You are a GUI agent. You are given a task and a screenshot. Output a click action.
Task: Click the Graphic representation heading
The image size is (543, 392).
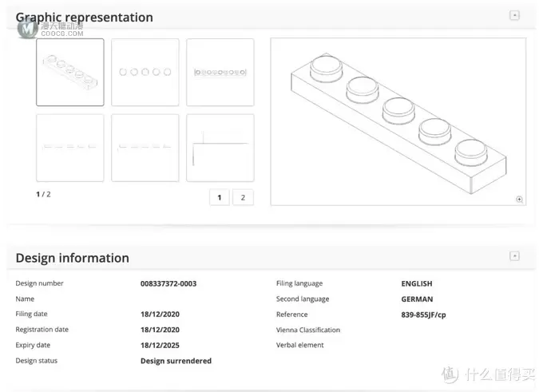point(84,18)
